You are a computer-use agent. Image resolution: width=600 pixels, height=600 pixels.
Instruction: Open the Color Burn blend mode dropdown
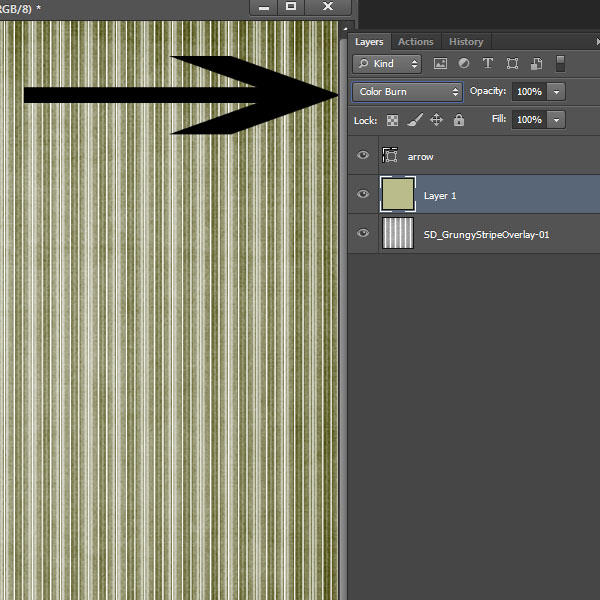(x=408, y=92)
